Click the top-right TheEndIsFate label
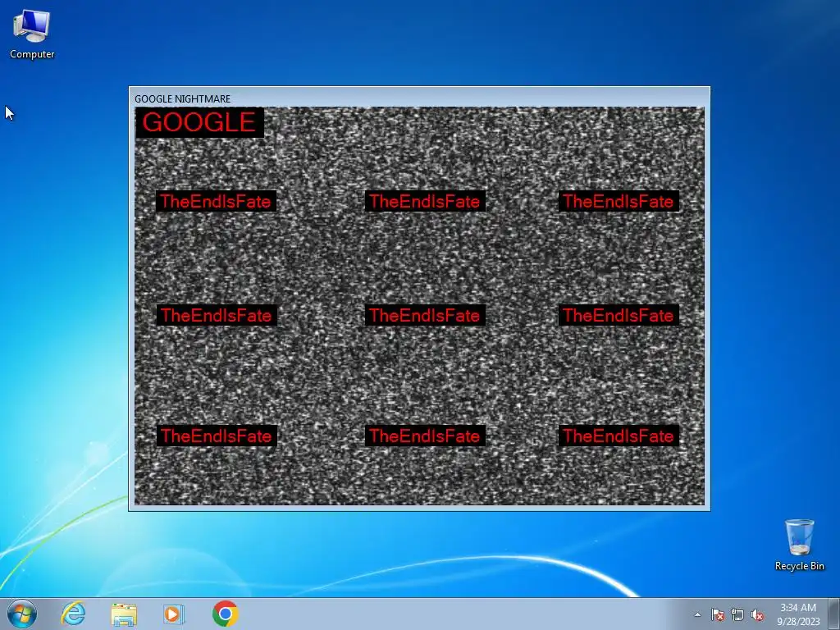Viewport: 840px width, 630px height. [x=619, y=202]
